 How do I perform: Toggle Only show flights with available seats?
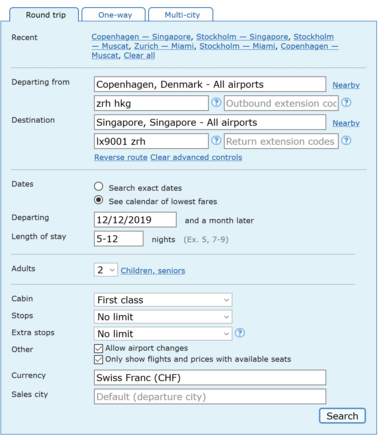98,359
